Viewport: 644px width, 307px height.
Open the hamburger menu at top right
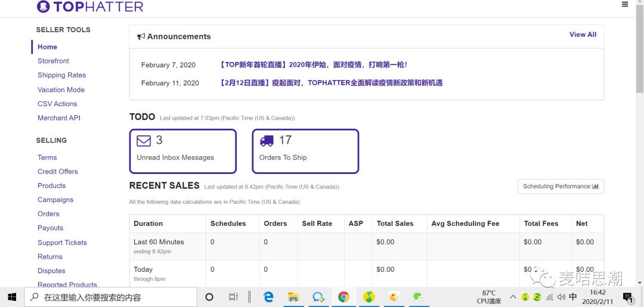(625, 5)
